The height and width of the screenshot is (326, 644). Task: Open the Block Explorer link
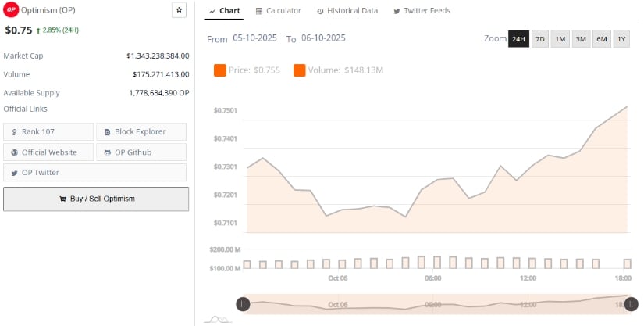141,131
